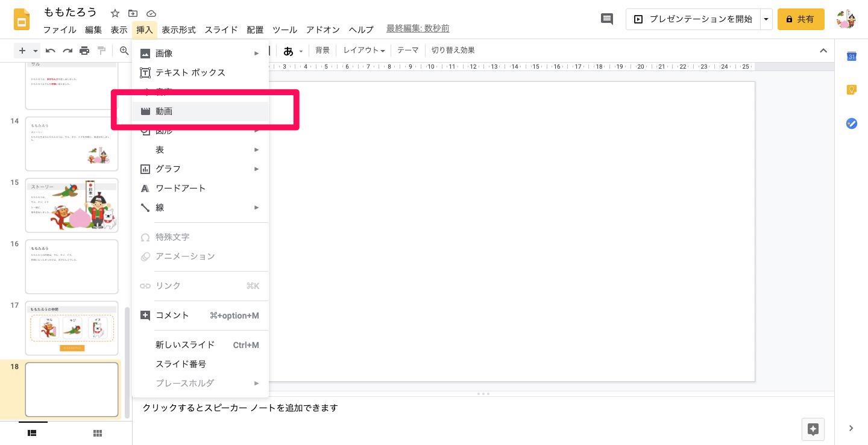Expand the new slide dropdown arrow
The width and height of the screenshot is (868, 445).
point(36,51)
